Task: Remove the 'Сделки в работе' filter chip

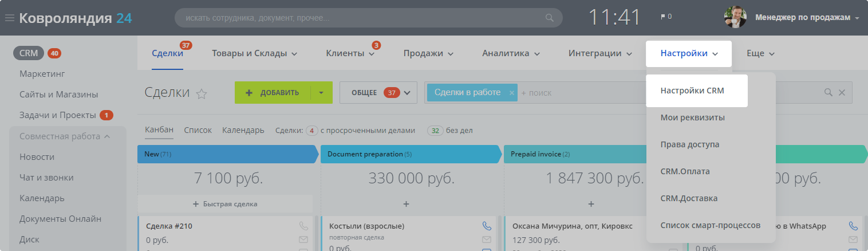Action: (x=512, y=93)
